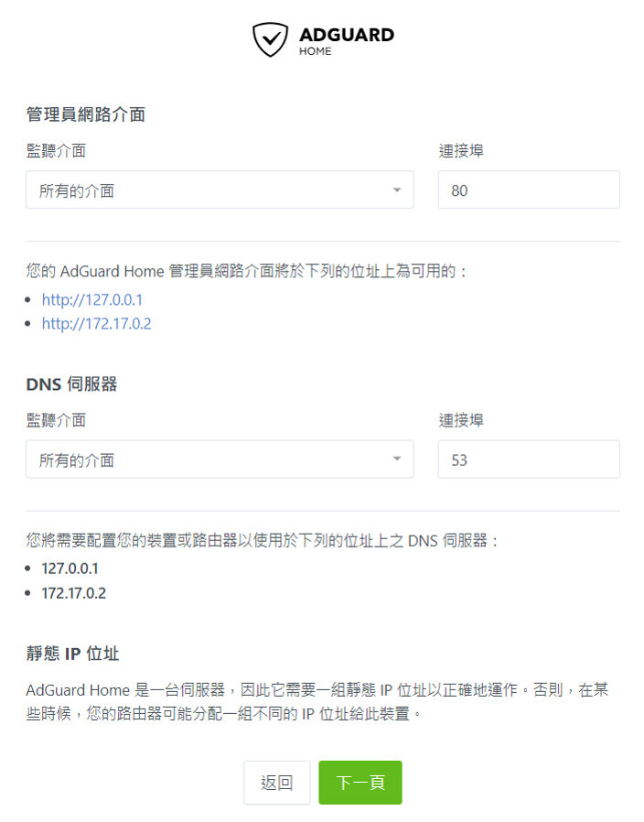This screenshot has height=822, width=644.
Task: Click the AdGuard shield logo icon
Action: 270,39
